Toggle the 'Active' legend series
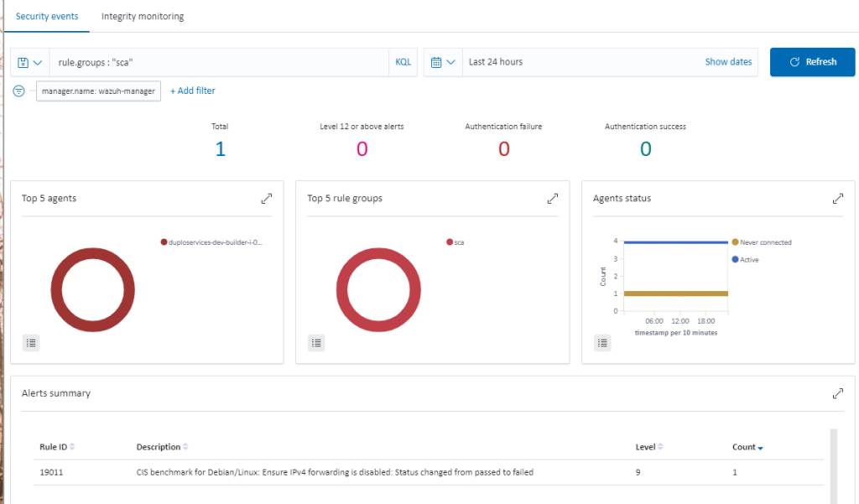Image resolution: width=859 pixels, height=504 pixels. pos(748,260)
